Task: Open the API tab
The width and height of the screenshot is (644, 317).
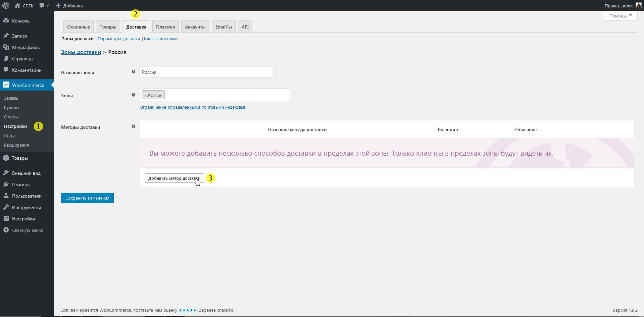Action: tap(245, 27)
